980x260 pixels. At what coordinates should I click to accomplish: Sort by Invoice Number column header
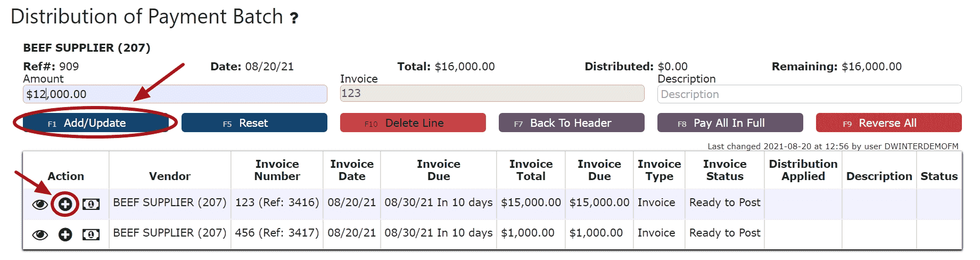pos(277,170)
